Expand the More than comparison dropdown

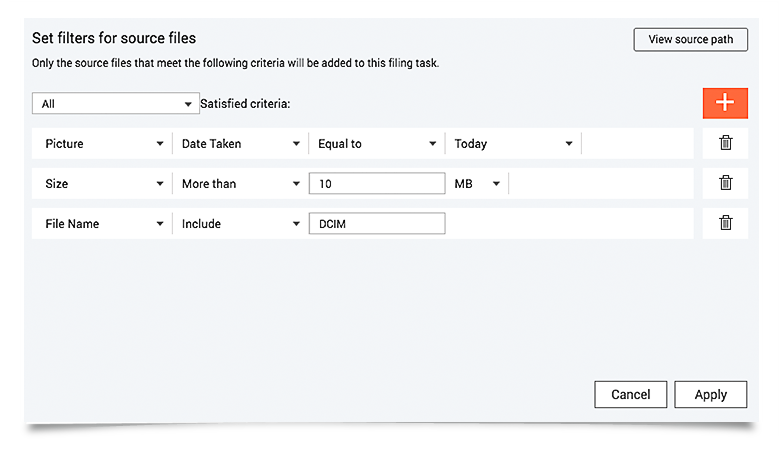pos(240,184)
